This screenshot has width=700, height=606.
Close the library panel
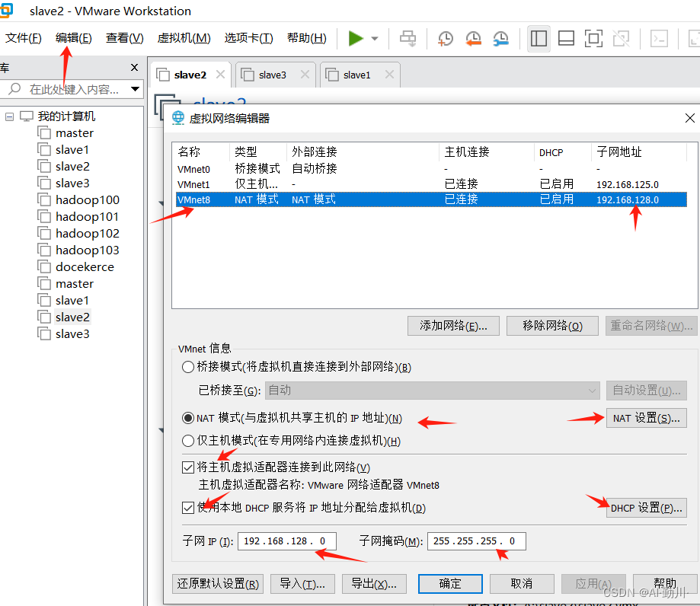click(x=134, y=68)
